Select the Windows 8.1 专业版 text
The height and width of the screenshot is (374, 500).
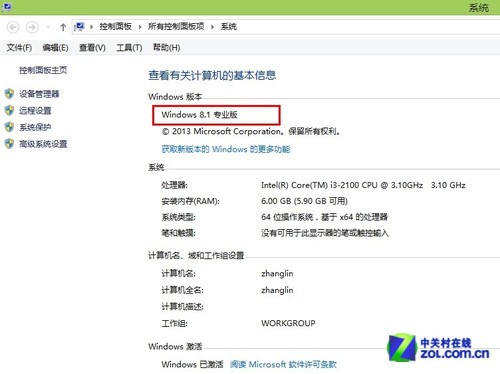pos(199,115)
